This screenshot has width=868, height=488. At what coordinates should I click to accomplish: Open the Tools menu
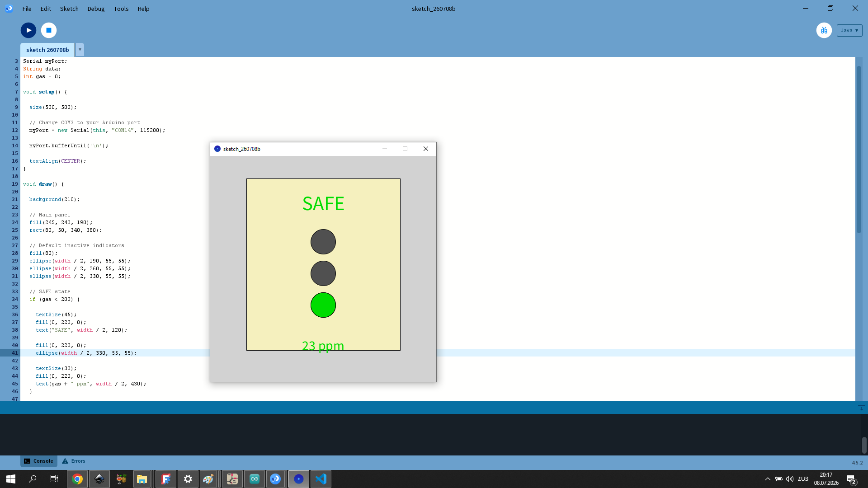point(121,9)
